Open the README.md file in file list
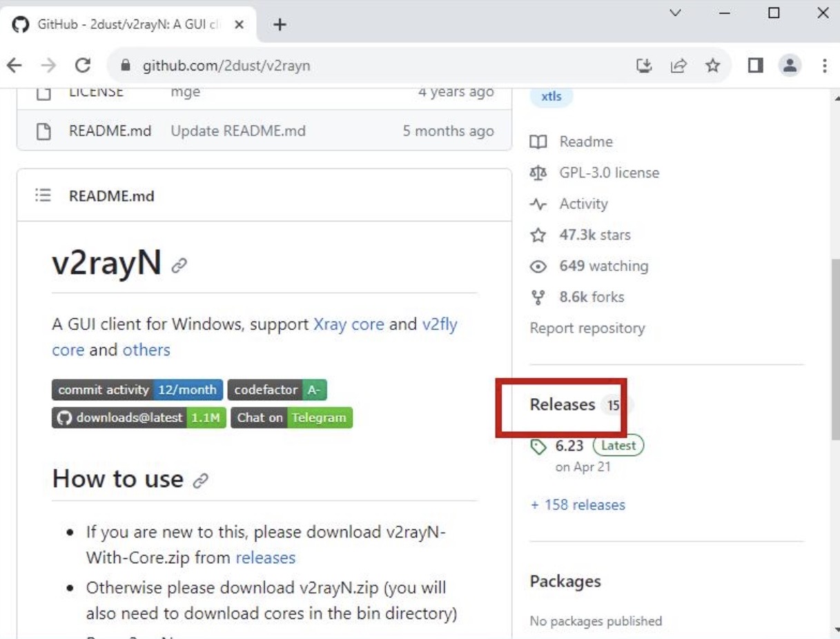Screen dimensions: 840x639 [110, 131]
